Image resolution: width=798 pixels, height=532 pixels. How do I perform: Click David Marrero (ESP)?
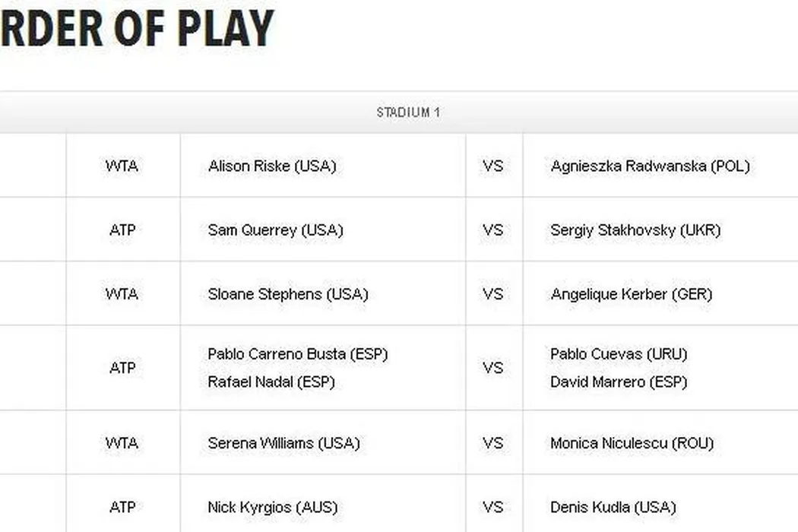point(619,382)
